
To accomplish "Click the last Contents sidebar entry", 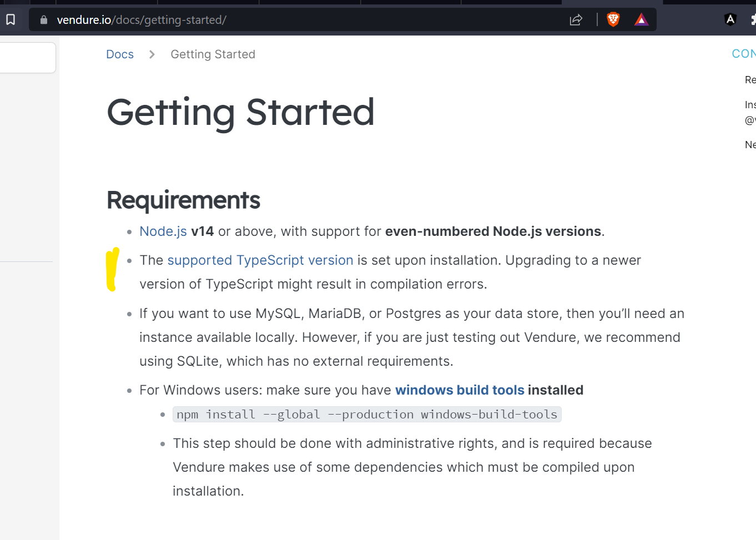I will click(x=749, y=144).
